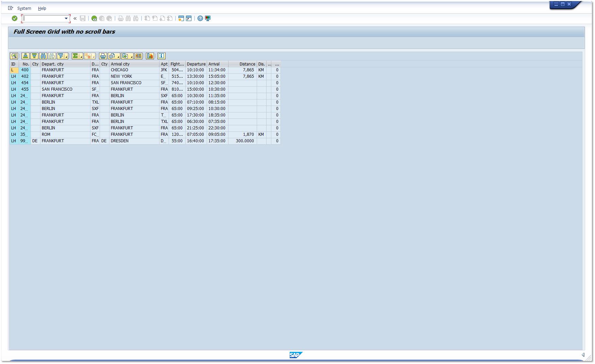Screen dimensions: 595x364
Task: Sort grid in descending order
Action: tap(34, 56)
